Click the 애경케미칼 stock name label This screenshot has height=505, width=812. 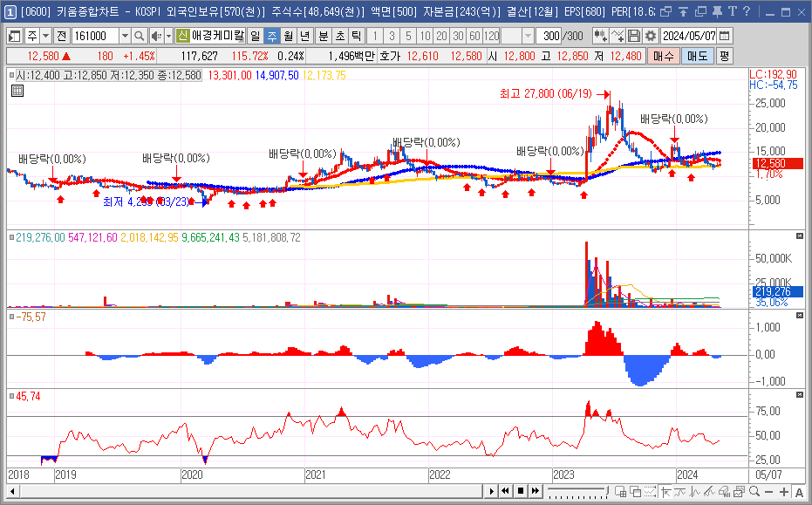(x=217, y=36)
